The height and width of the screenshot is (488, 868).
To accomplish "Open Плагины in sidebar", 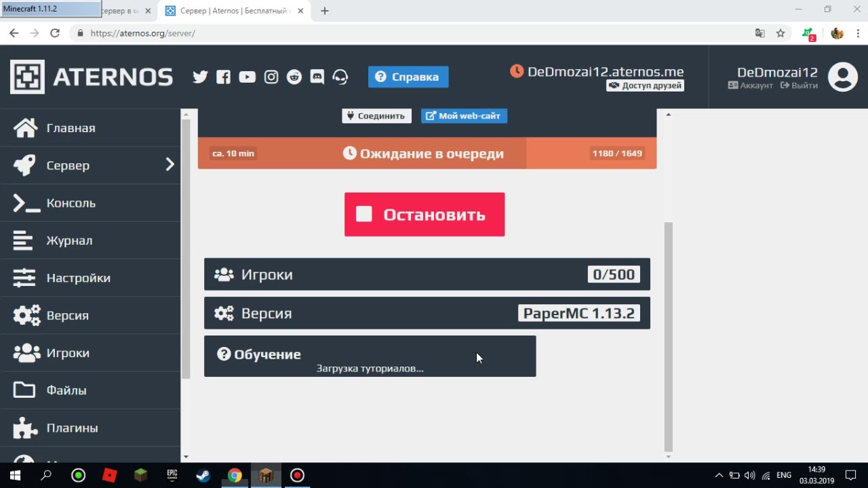I will [90, 428].
